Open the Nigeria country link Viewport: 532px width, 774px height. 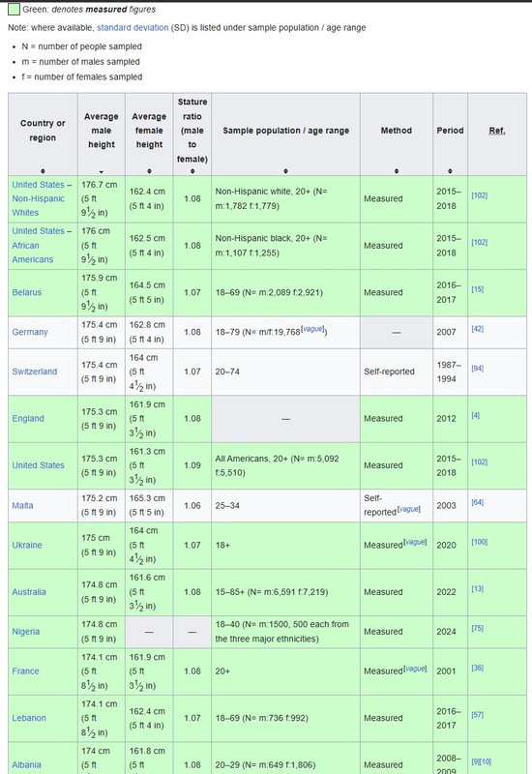(26, 632)
